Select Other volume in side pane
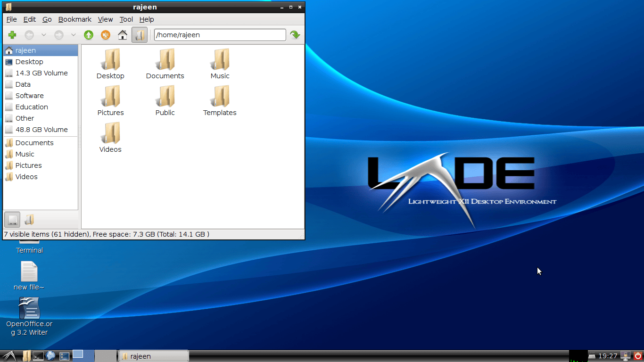Screen dimensions: 644x362 (41, 118)
